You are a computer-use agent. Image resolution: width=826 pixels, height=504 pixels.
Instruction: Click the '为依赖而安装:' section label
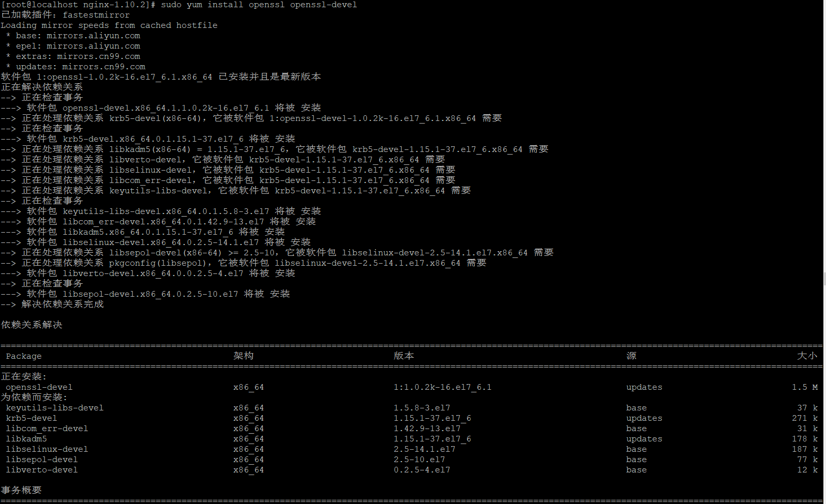34,397
